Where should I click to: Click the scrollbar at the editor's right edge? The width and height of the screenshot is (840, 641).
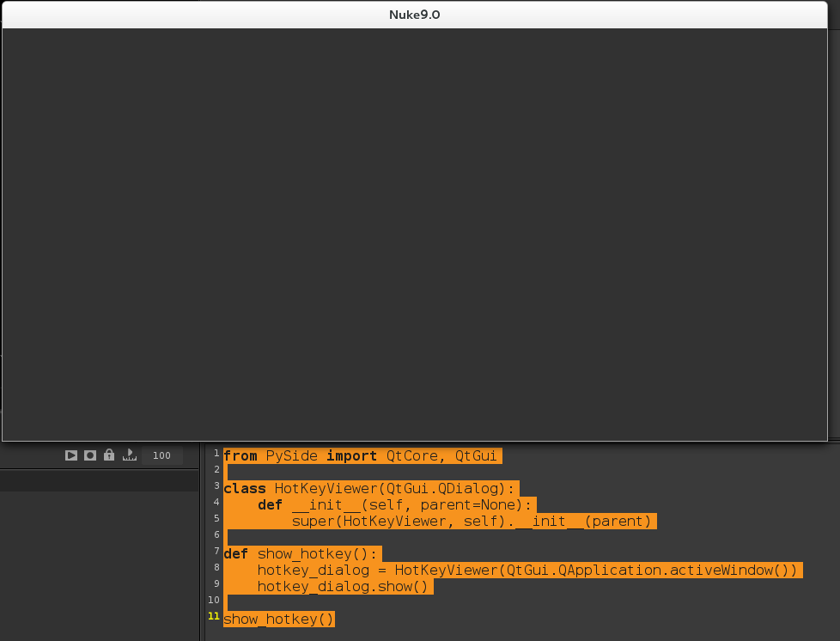coord(835,541)
